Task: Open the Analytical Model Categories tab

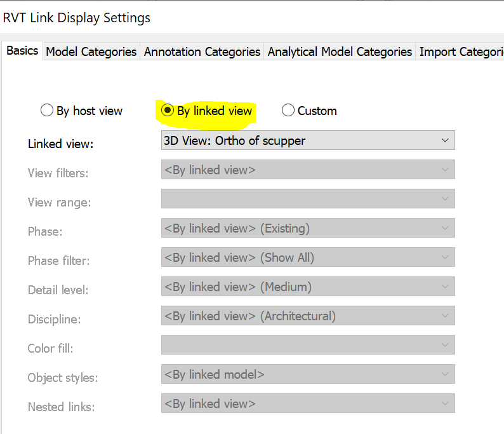Action: tap(340, 52)
